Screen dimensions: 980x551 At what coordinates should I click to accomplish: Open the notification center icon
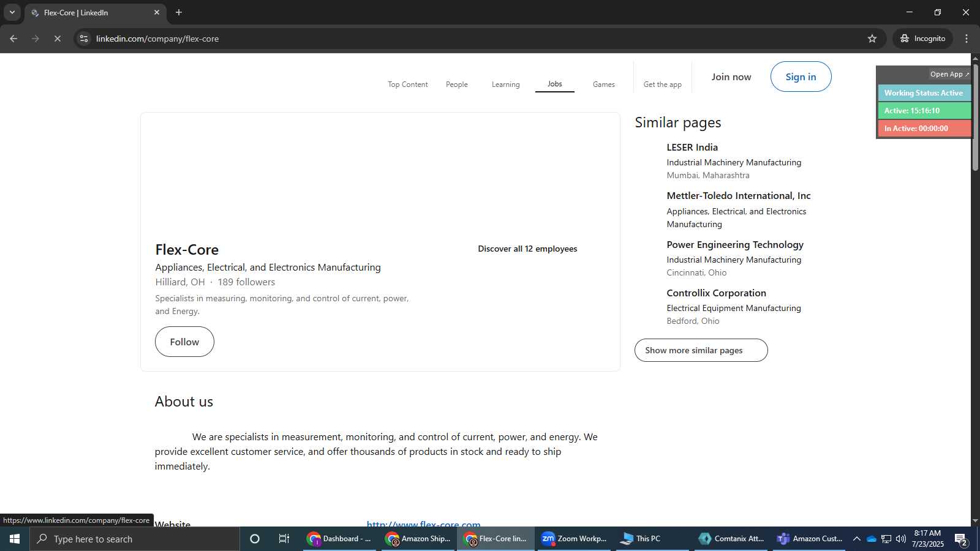tap(961, 539)
